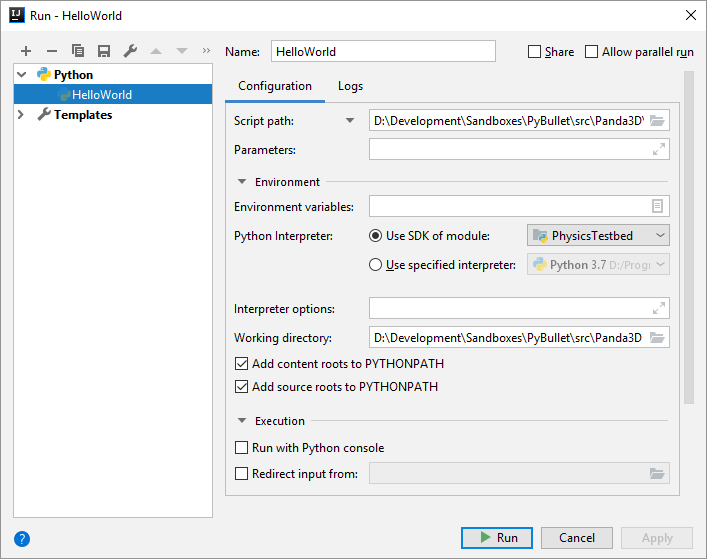707x559 pixels.
Task: Open the PhysicsTestbed module dropdown
Action: pos(598,236)
